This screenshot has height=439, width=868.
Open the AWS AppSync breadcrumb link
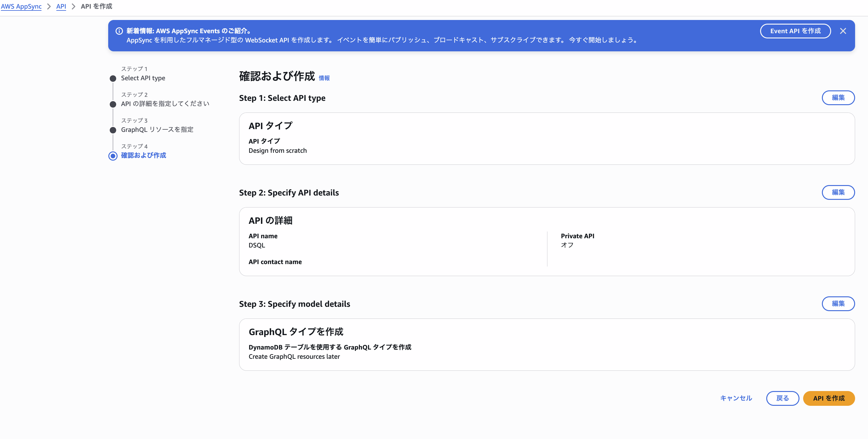coord(21,6)
